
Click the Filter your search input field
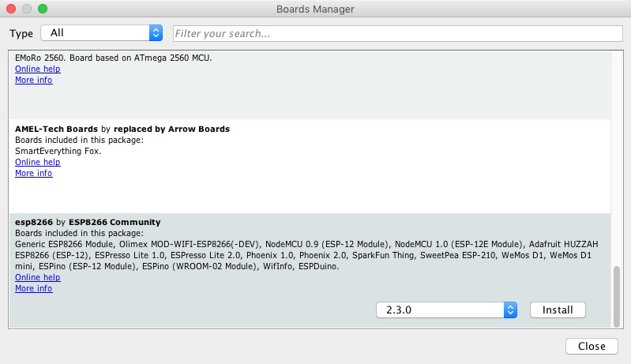[397, 33]
